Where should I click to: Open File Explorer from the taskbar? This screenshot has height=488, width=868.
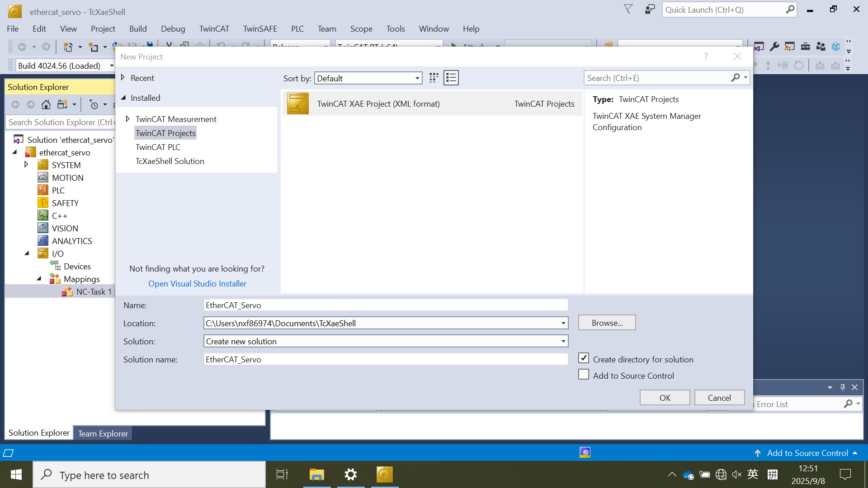pyautogui.click(x=316, y=474)
